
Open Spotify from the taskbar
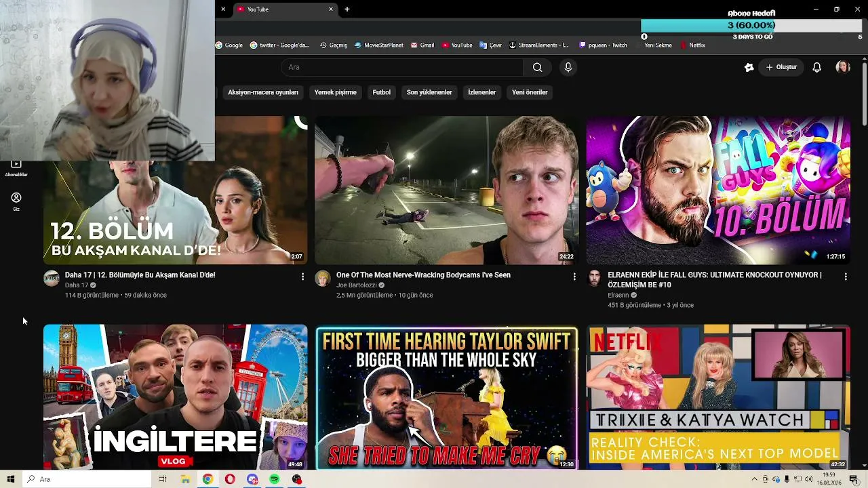click(x=274, y=479)
